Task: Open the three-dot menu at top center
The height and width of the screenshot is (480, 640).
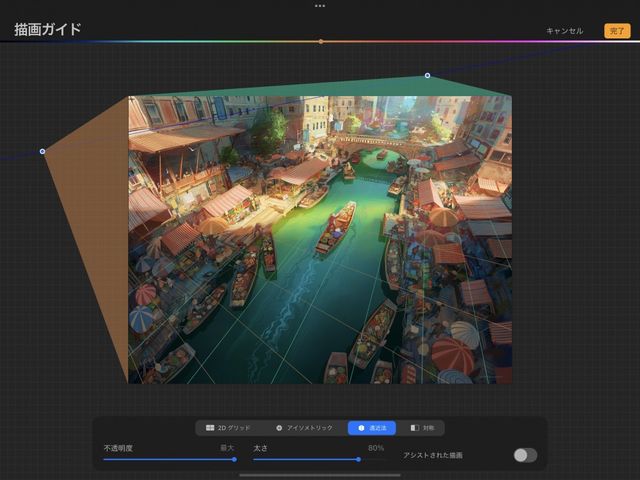Action: [320, 6]
